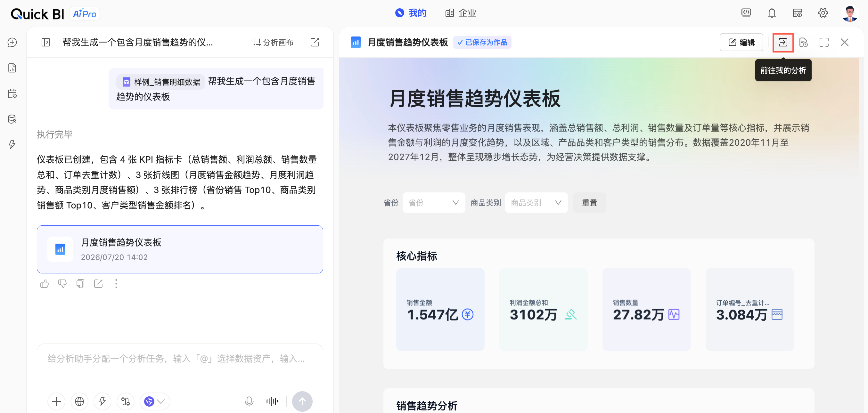Open data table settings icon in top bar

pyautogui.click(x=797, y=13)
